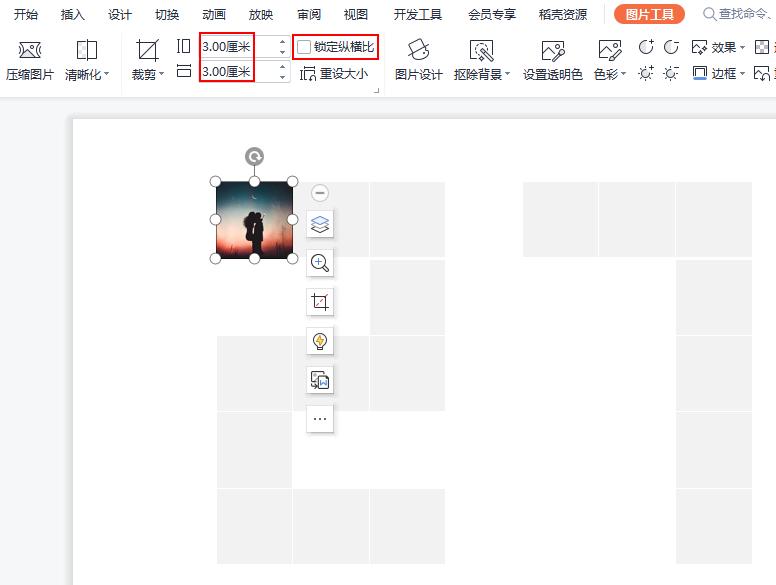Image resolution: width=776 pixels, height=585 pixels.
Task: Select the silhouette couple picture
Action: (254, 220)
